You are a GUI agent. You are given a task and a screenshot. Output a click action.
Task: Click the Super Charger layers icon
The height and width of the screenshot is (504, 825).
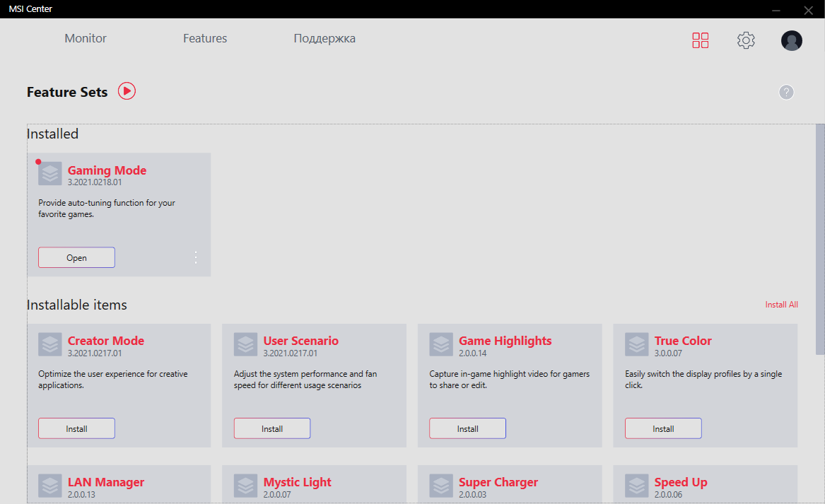pos(441,486)
